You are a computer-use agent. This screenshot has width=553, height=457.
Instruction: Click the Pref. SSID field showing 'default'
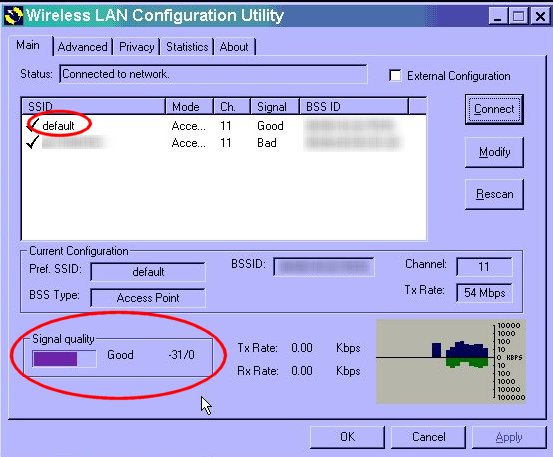[148, 272]
